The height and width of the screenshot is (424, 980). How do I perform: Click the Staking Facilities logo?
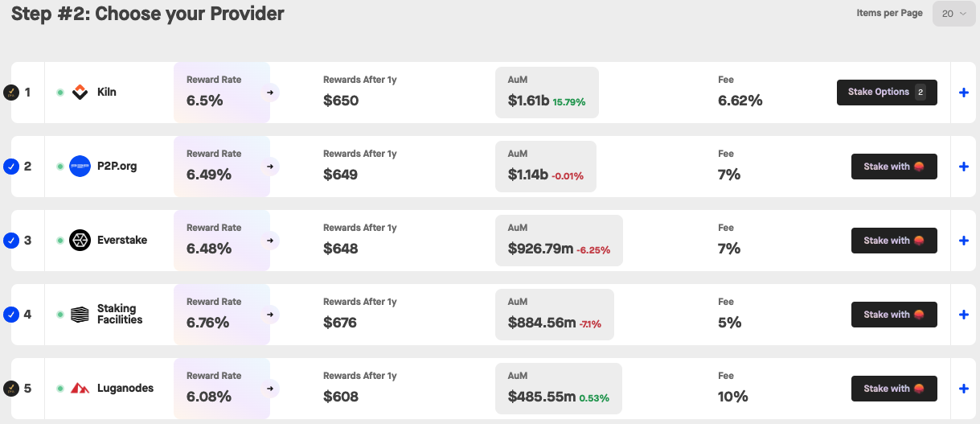(x=80, y=315)
